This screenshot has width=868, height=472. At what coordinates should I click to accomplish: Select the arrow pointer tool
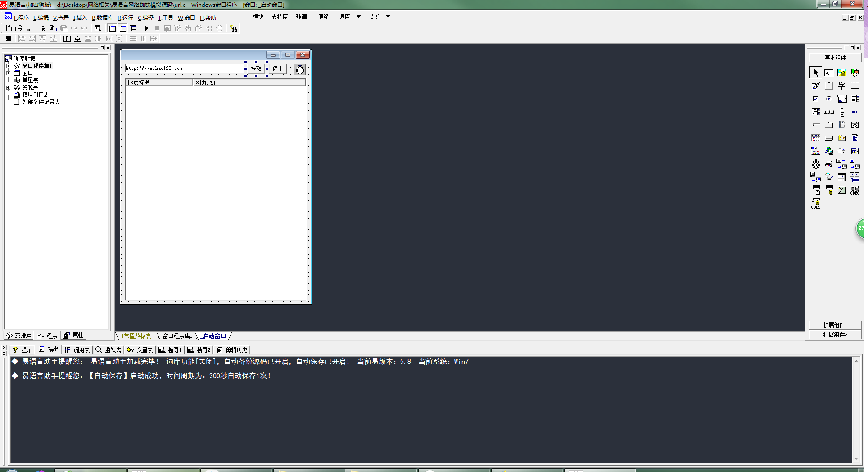click(x=815, y=73)
